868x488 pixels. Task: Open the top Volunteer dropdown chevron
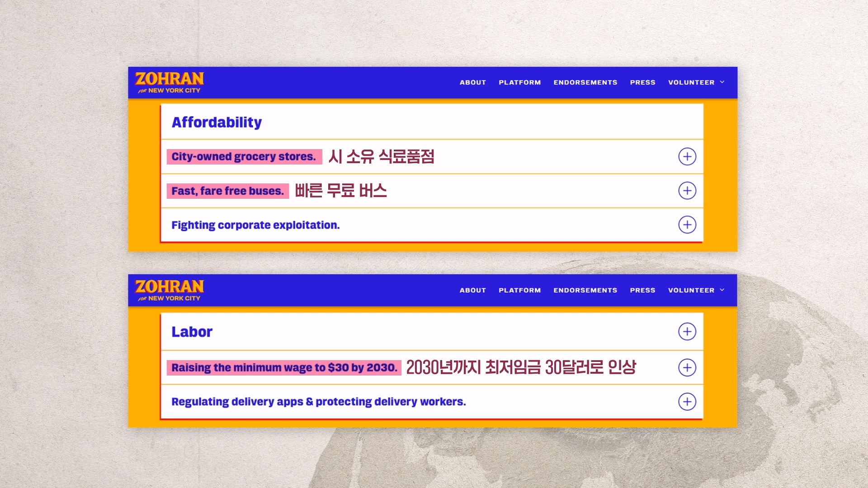tap(722, 82)
